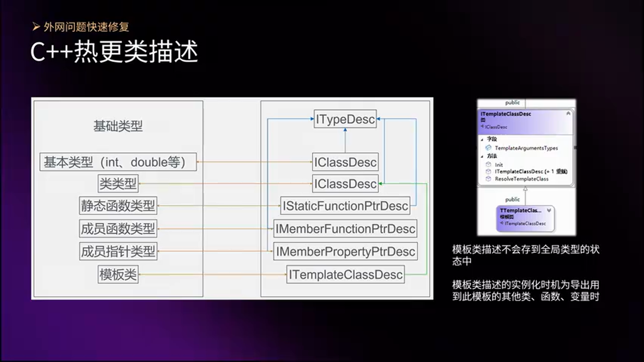
Task: Click the ITemplateClassDesc interface icon on TTemplateClas node
Action: point(501,224)
